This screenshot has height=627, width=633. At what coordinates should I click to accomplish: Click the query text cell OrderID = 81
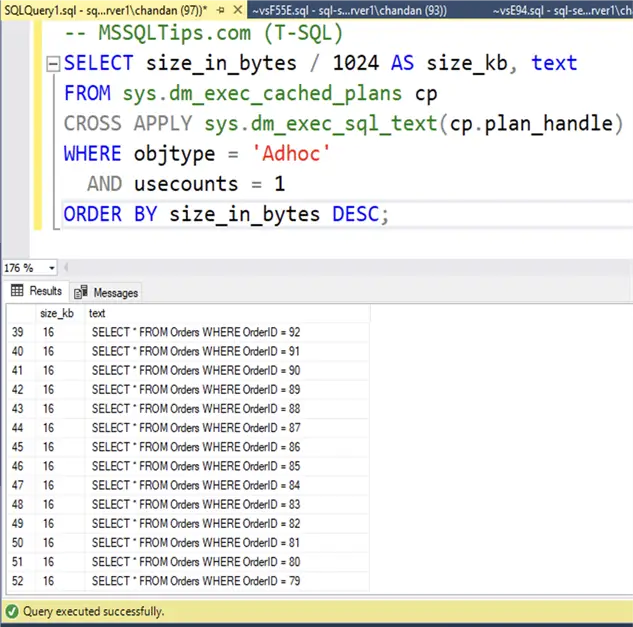click(227, 543)
